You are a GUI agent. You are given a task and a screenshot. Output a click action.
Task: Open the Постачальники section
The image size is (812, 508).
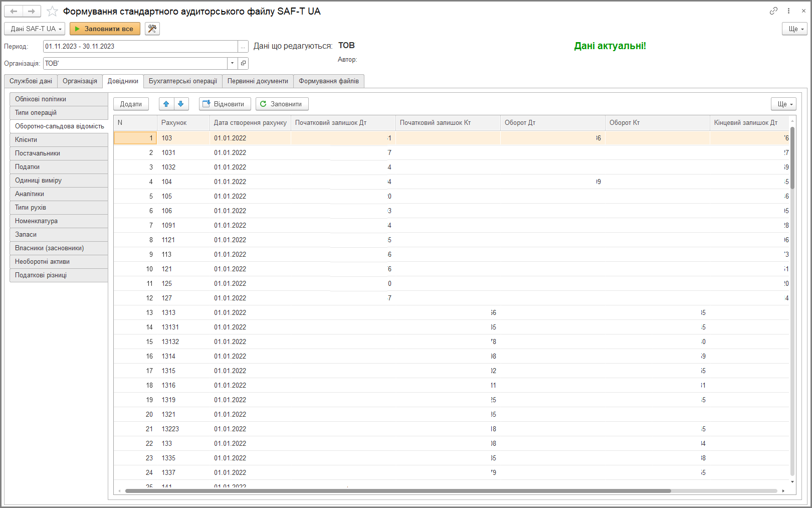tap(59, 153)
